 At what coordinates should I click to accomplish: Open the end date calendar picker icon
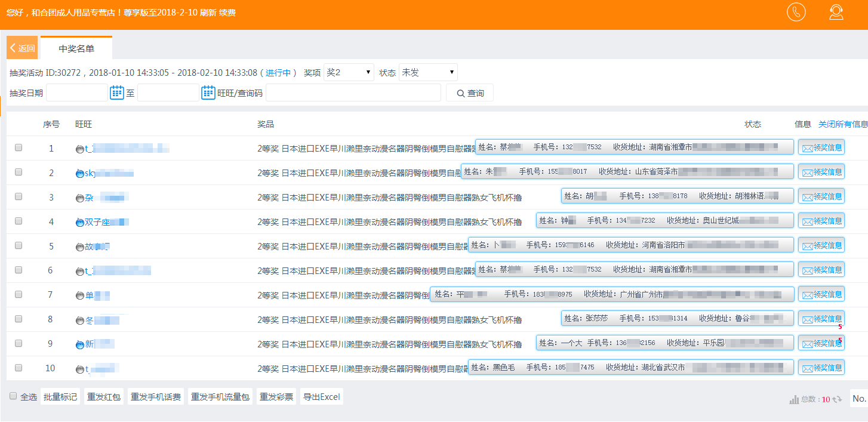click(208, 93)
